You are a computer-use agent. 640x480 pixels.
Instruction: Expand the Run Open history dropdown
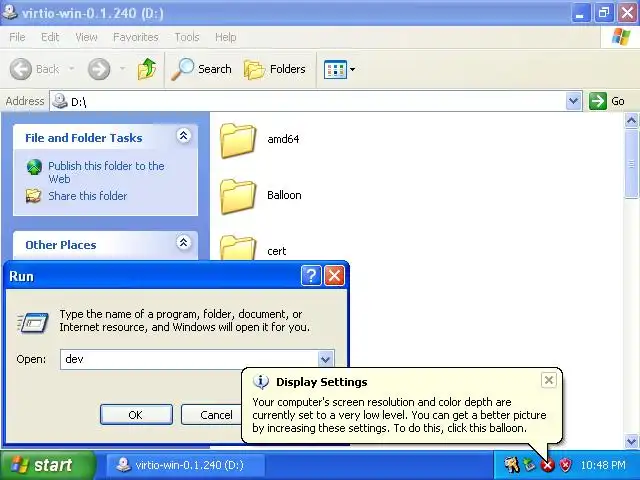point(325,359)
